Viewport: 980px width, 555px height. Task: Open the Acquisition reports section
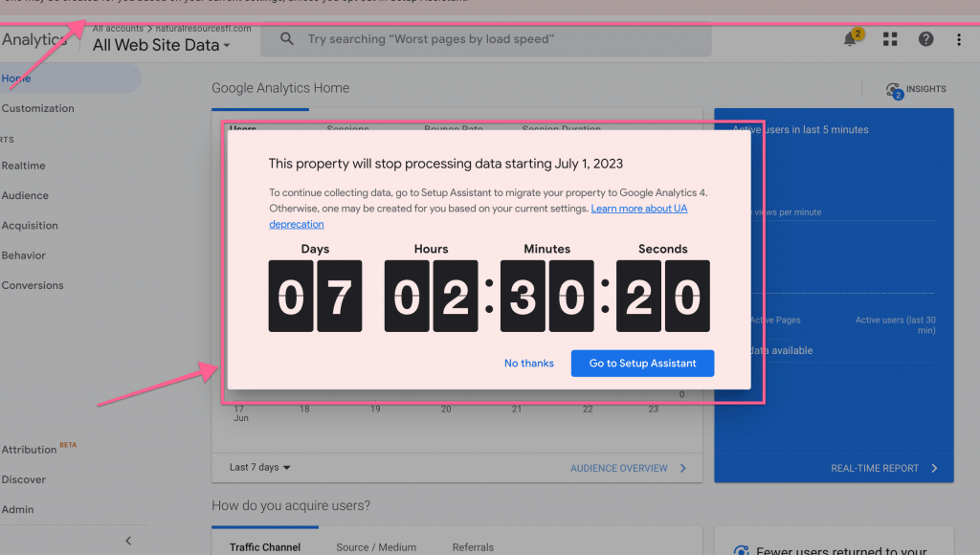pyautogui.click(x=30, y=226)
